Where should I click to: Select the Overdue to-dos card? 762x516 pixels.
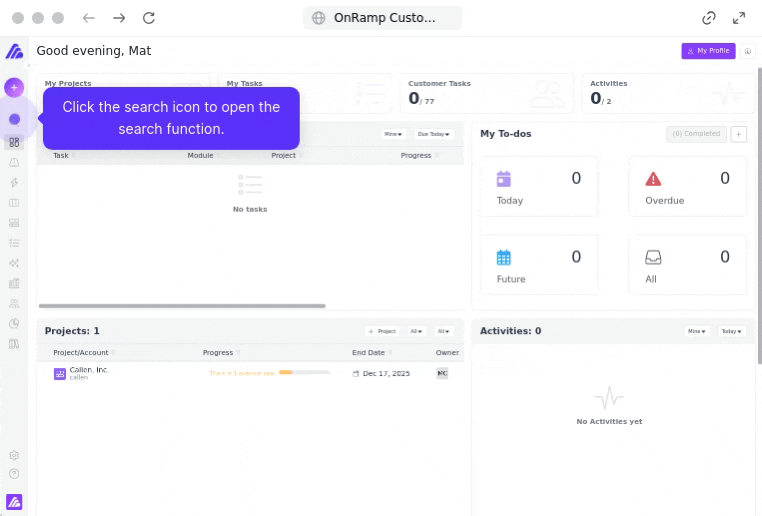(687, 187)
